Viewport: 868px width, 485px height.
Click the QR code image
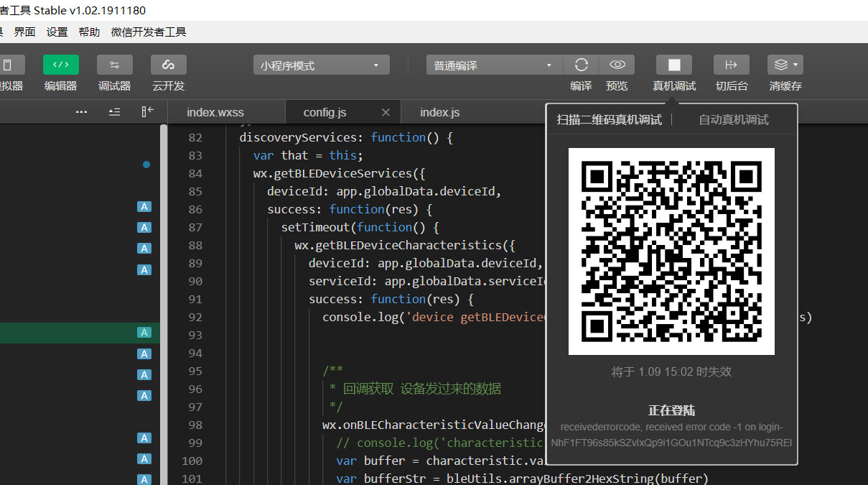point(671,251)
